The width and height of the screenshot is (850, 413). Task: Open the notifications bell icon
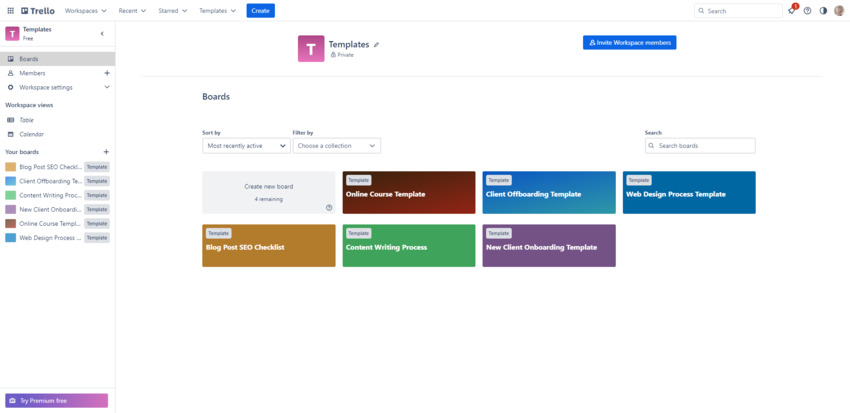point(791,11)
